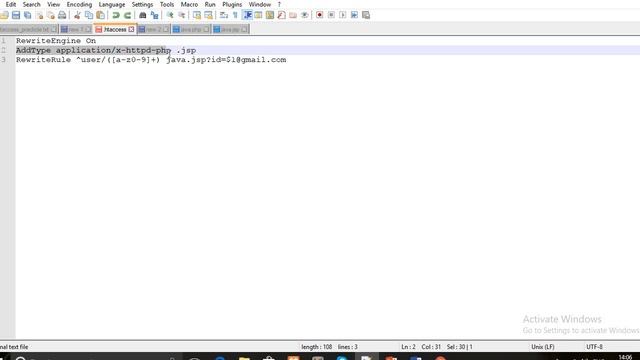Click the Save All toolbar icon
640x360 pixels.
coord(27,15)
